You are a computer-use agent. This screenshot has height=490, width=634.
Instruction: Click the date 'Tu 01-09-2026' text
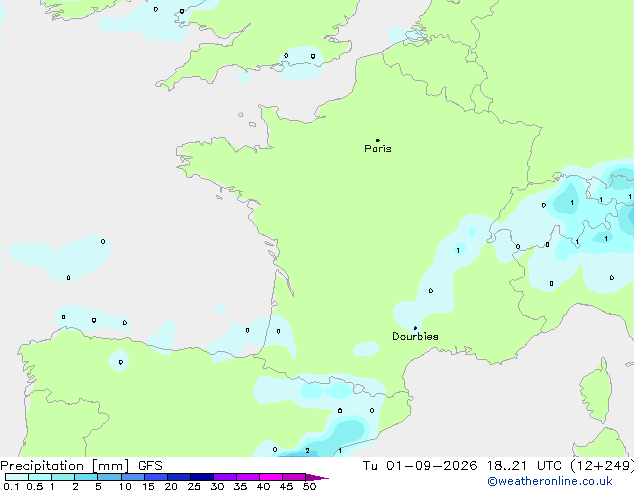pos(420,466)
